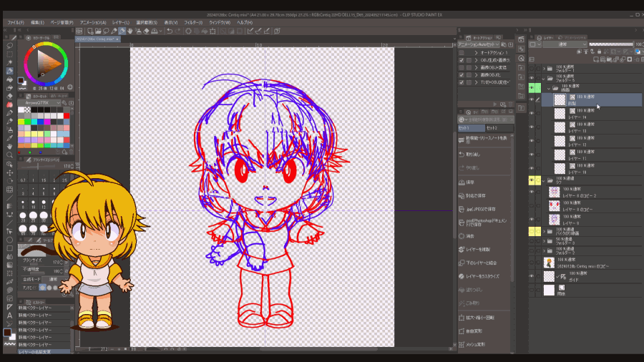This screenshot has width=644, height=362.
Task: Click the layer opacity slider
Action: click(611, 44)
